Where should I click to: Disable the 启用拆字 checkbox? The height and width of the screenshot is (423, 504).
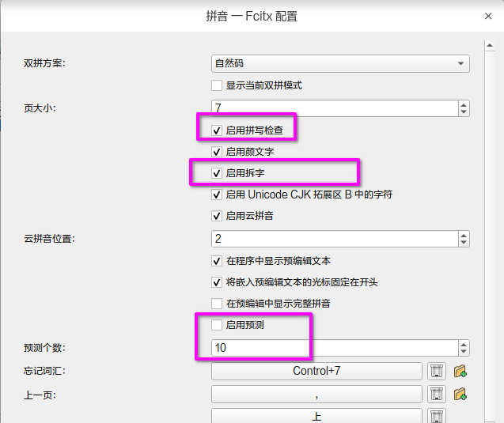pyautogui.click(x=217, y=173)
